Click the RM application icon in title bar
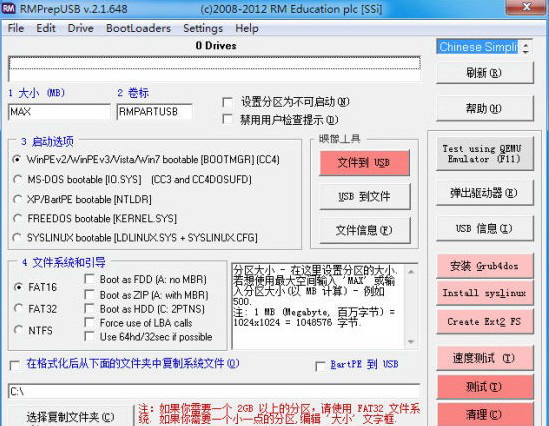Image resolution: width=549 pixels, height=426 pixels. click(8, 8)
